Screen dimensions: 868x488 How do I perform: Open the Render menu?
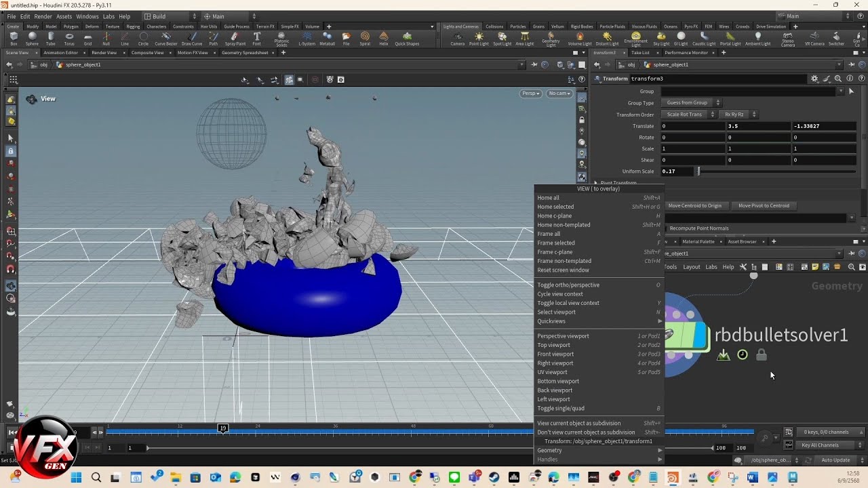tap(43, 16)
